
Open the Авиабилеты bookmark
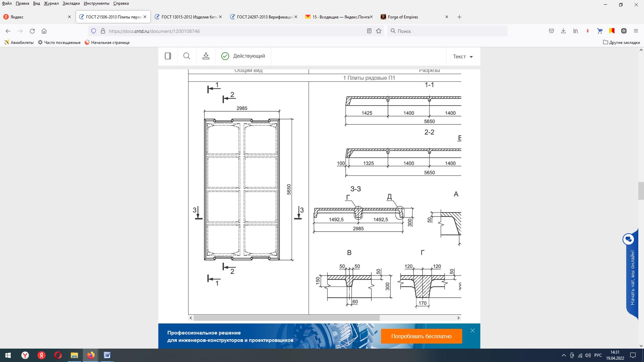click(x=19, y=43)
